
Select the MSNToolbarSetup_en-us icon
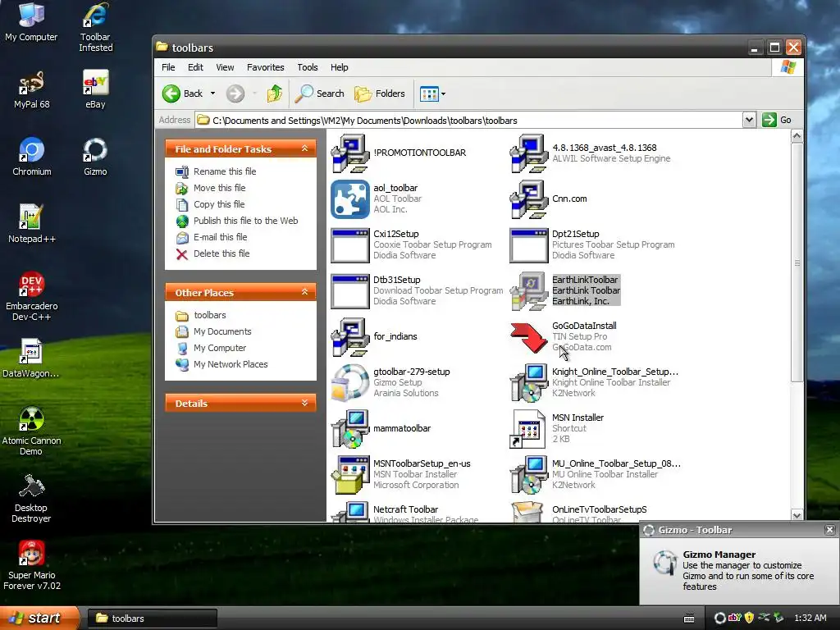[349, 475]
